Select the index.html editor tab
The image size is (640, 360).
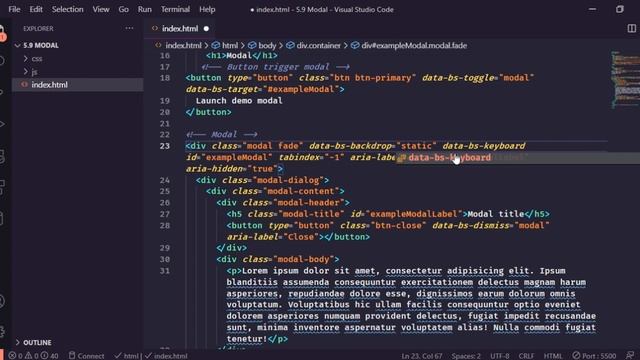pyautogui.click(x=180, y=29)
